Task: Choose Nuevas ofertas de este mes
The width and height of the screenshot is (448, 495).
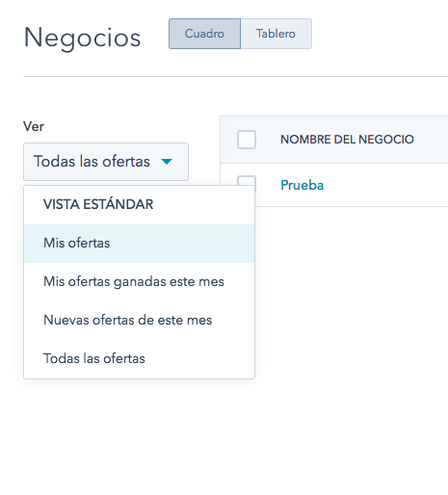Action: (139, 321)
